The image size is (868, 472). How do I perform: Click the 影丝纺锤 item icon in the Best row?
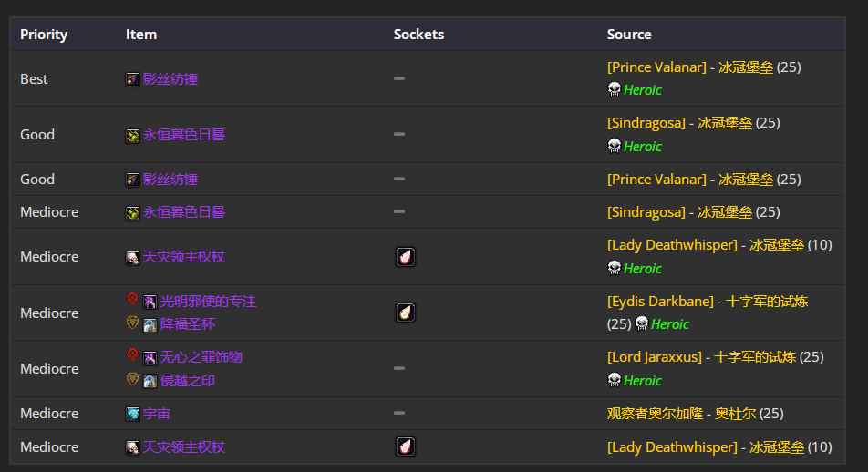coord(132,79)
